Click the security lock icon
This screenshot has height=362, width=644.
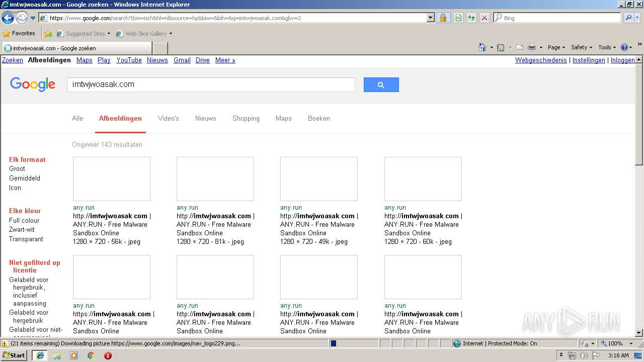click(x=443, y=18)
